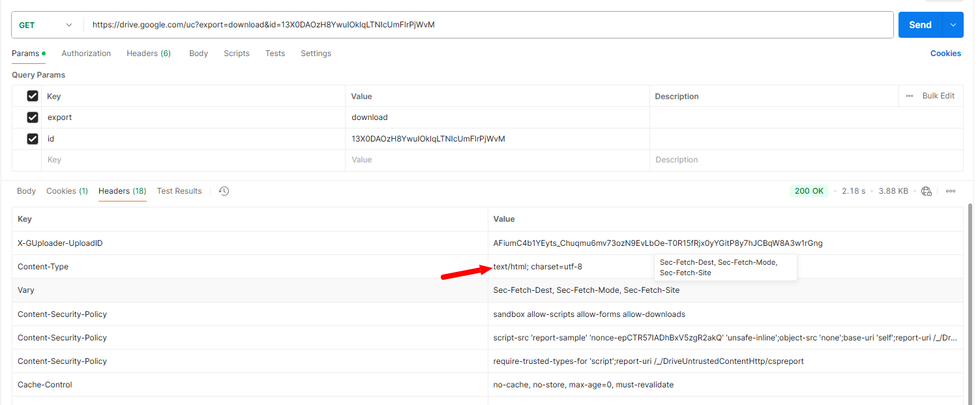
Task: Click the Query Params Description column header
Action: [x=677, y=97]
